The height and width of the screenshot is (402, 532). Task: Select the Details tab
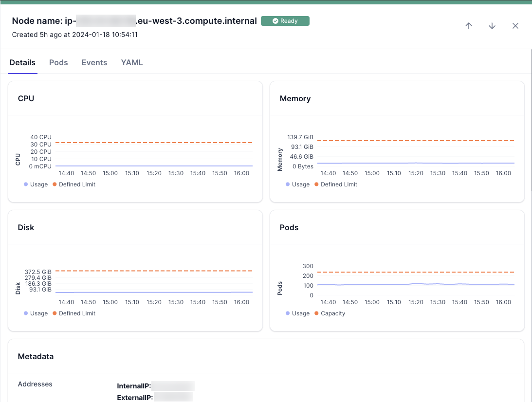[x=22, y=63]
